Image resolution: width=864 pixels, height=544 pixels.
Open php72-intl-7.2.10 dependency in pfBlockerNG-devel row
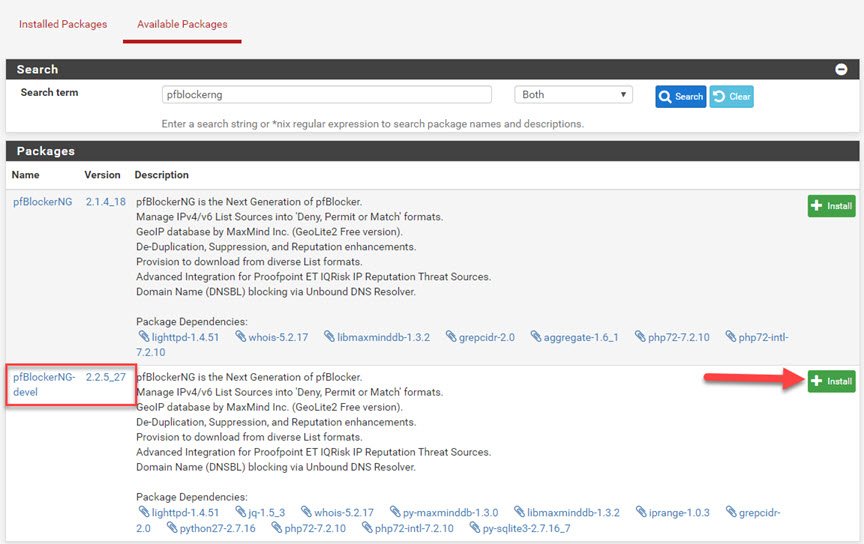point(414,528)
